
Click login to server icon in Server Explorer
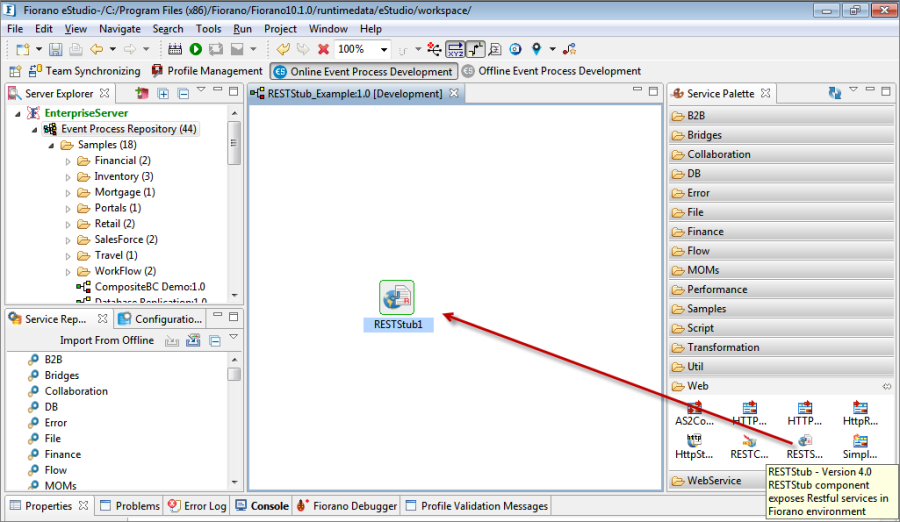pos(142,93)
